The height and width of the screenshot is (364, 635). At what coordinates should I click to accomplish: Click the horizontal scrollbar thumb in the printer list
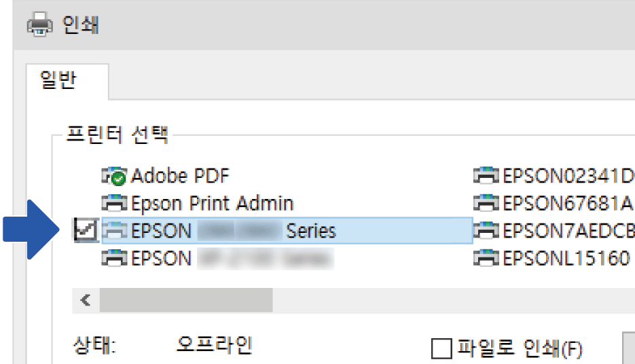click(185, 300)
